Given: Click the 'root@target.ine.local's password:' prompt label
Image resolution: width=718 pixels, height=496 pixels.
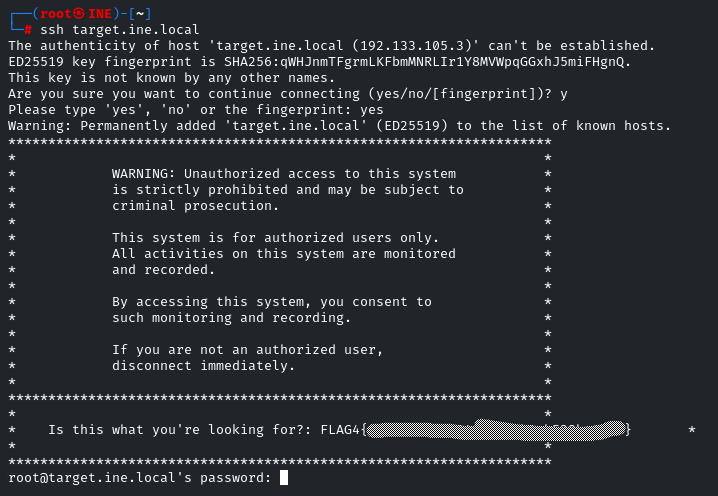Looking at the screenshot, I should pos(140,478).
